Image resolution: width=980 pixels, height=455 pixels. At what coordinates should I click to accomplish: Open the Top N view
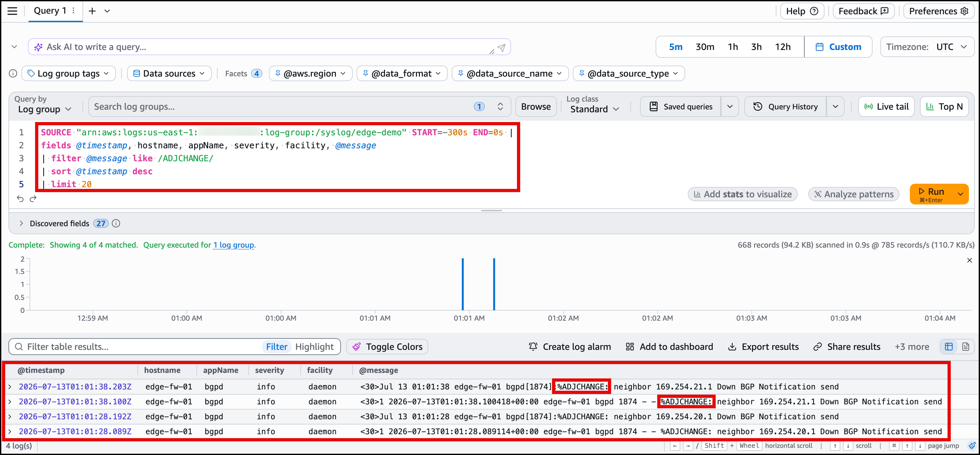(x=944, y=106)
